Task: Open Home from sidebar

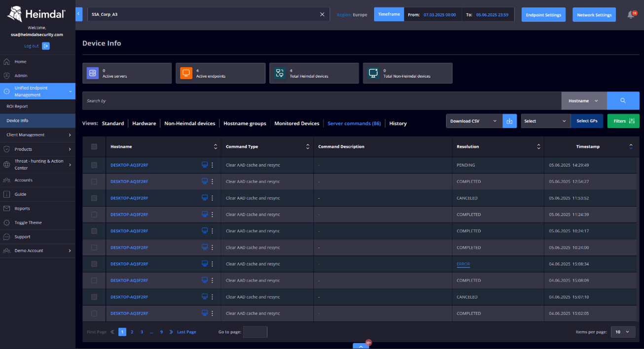Action: point(20,62)
